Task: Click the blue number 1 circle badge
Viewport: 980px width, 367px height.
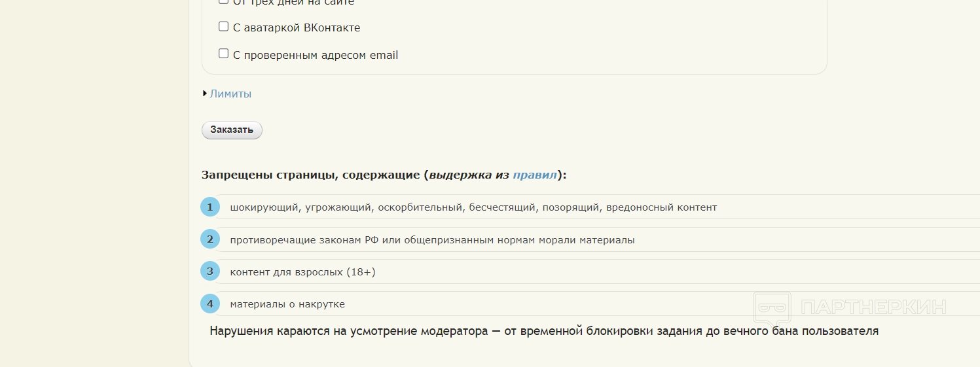Action: [209, 207]
